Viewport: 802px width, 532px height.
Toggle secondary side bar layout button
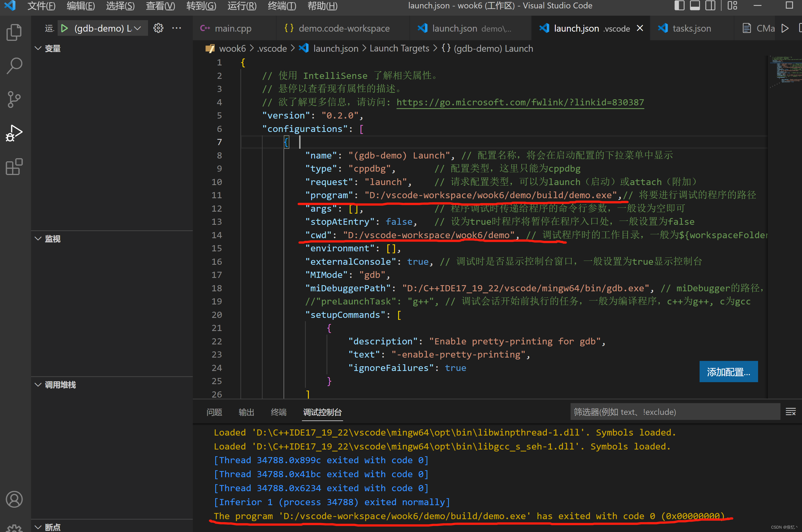710,6
